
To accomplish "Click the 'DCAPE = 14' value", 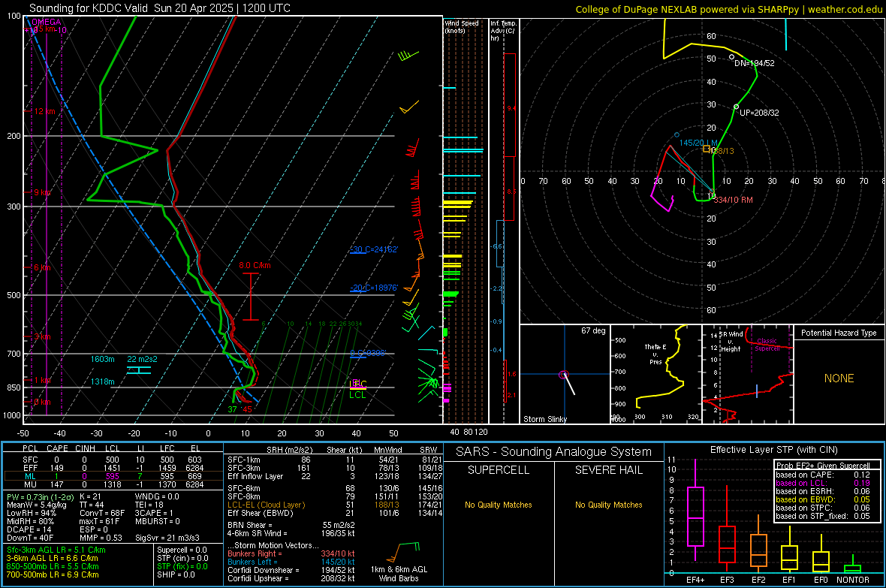I will point(29,529).
